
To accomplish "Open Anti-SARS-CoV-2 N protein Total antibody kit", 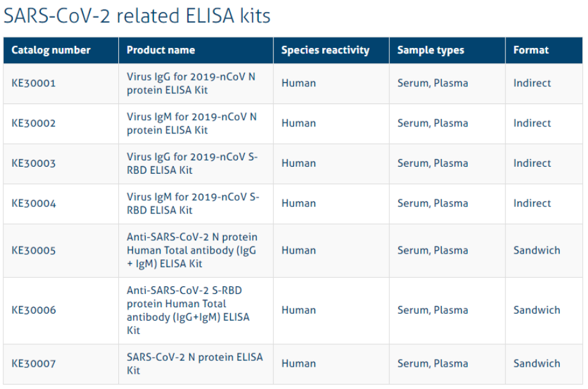I will tap(192, 250).
